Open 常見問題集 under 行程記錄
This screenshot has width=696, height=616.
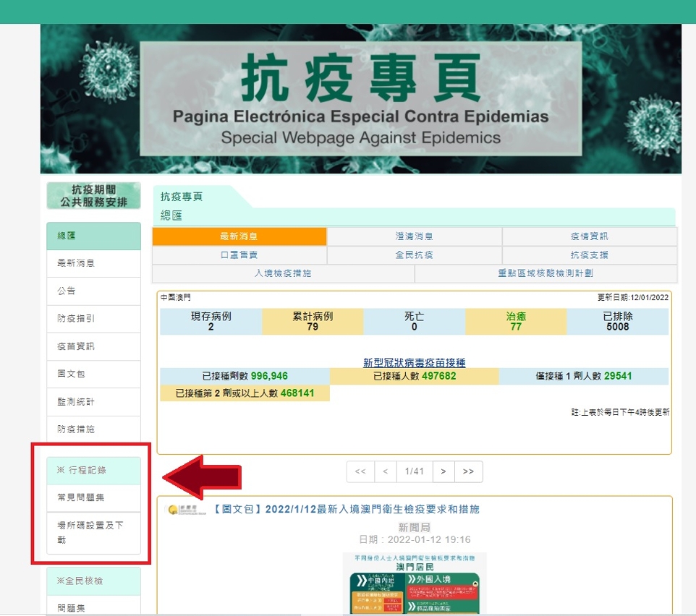(x=93, y=498)
